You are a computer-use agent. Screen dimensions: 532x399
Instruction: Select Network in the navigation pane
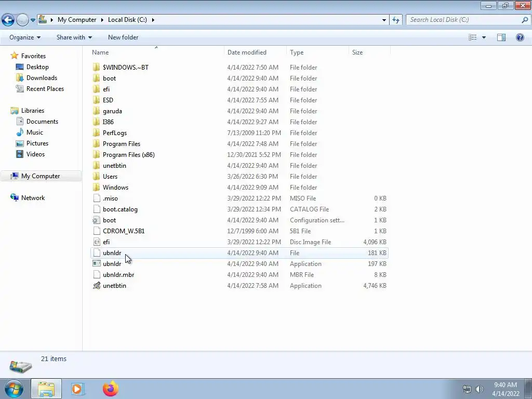[33, 198]
